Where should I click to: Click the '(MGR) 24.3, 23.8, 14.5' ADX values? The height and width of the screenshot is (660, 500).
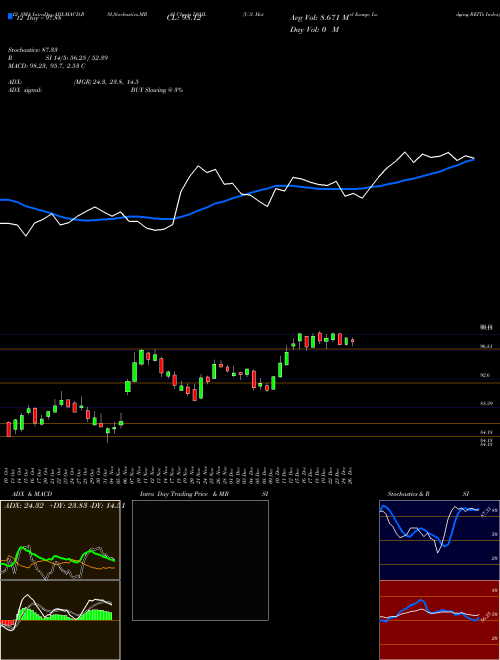coord(106,82)
